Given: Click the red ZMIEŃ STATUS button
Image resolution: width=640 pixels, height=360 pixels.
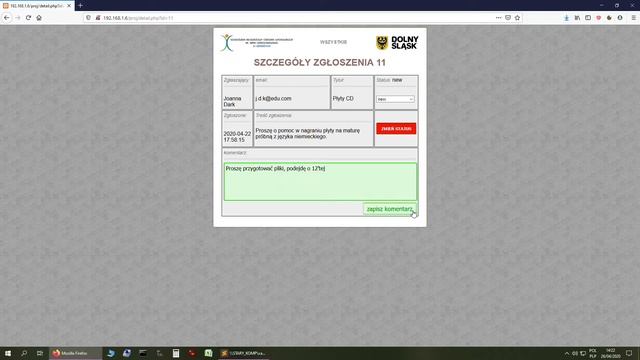Looking at the screenshot, I should pyautogui.click(x=396, y=129).
